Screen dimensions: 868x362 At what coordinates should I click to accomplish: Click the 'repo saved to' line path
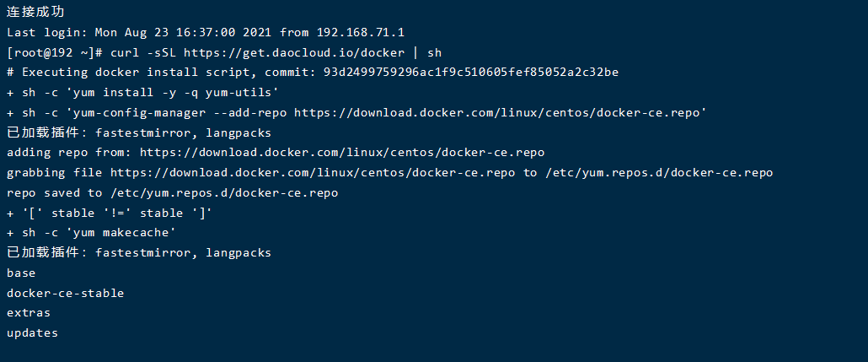click(224, 193)
